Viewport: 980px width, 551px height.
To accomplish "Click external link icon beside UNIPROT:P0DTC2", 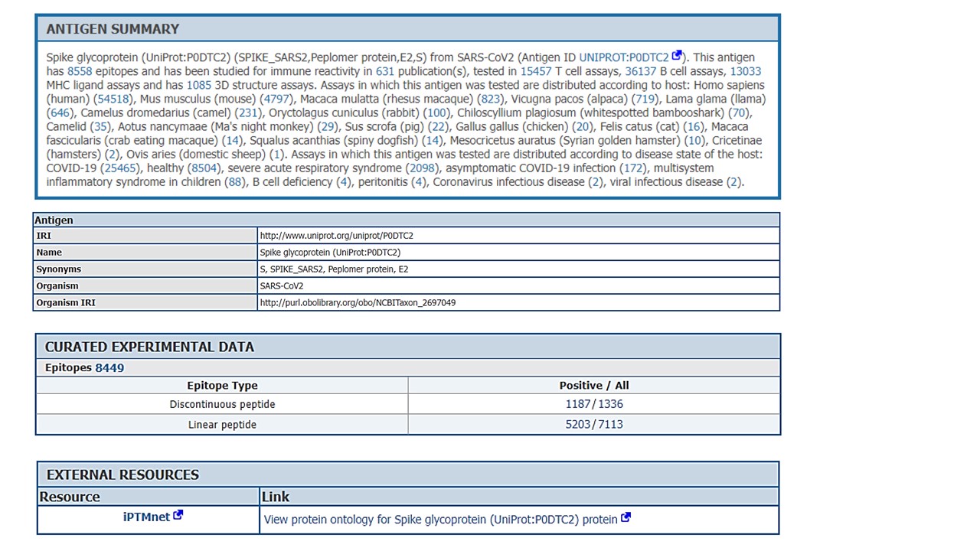I will point(677,56).
